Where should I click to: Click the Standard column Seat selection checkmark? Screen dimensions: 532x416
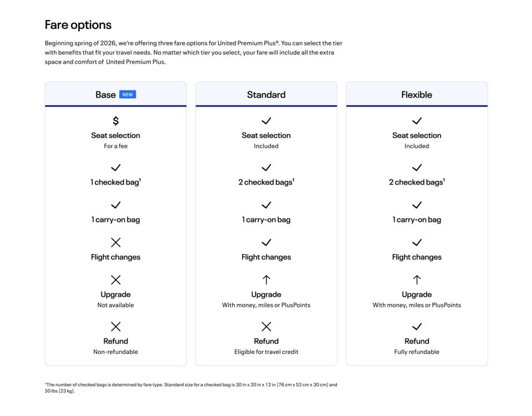tap(266, 121)
